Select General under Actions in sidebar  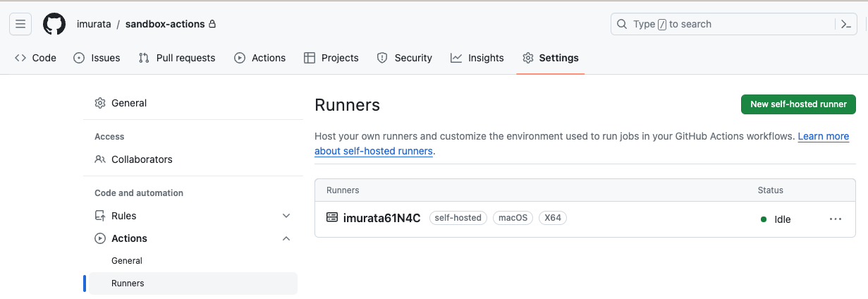coord(127,261)
